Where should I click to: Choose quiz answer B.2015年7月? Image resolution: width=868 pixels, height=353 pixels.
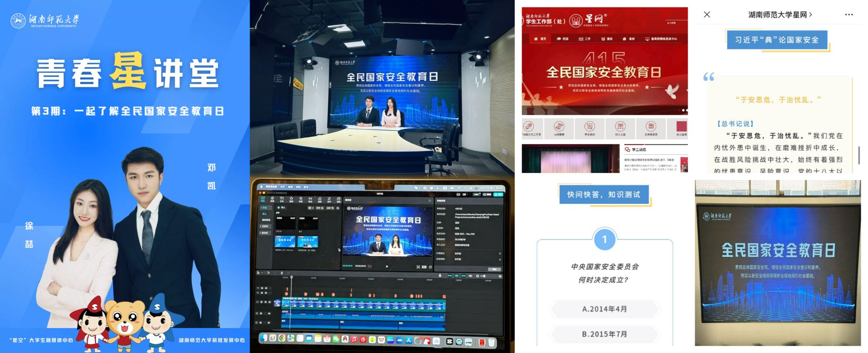click(604, 334)
